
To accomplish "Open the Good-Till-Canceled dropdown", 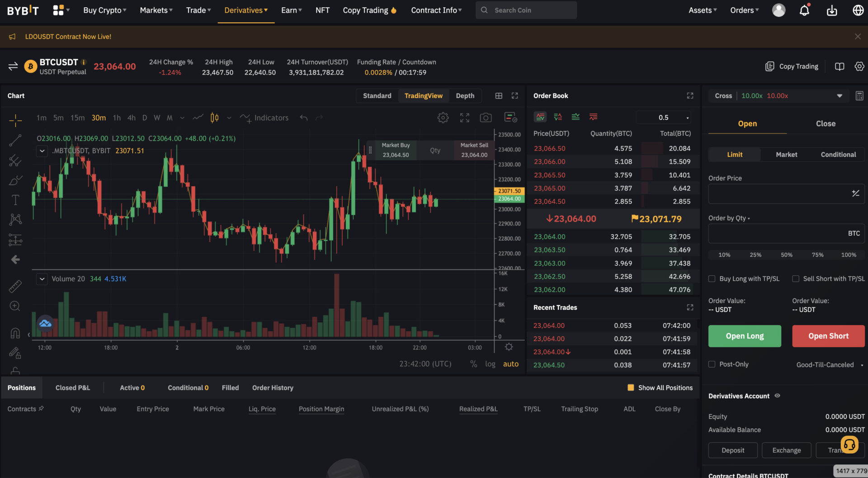I will pyautogui.click(x=829, y=364).
